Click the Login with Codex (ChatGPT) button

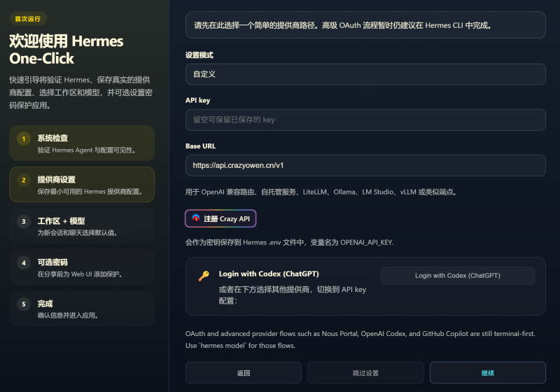point(458,276)
